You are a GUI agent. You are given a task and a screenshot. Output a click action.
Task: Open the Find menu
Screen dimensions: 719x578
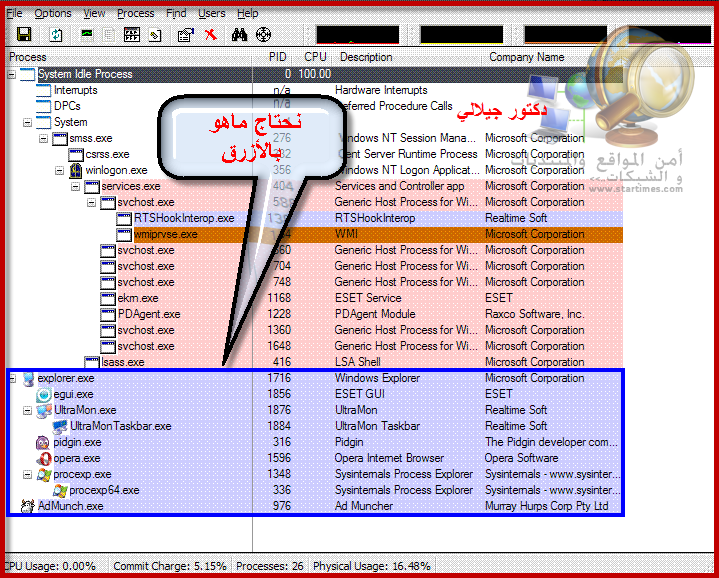176,13
